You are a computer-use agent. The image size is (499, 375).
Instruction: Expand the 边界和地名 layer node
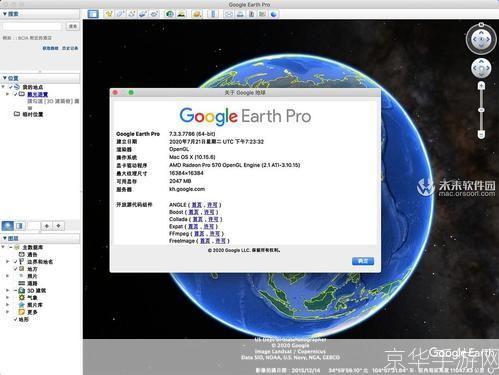8,262
